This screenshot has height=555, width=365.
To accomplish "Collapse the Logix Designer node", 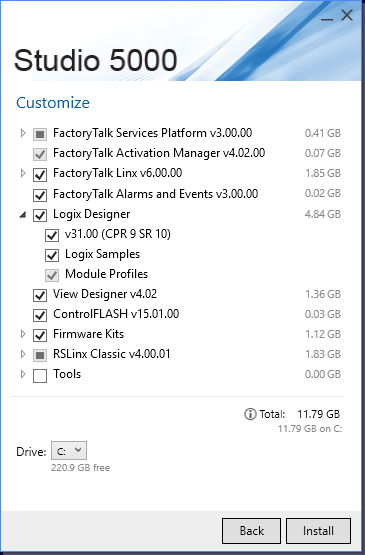I will coord(23,214).
